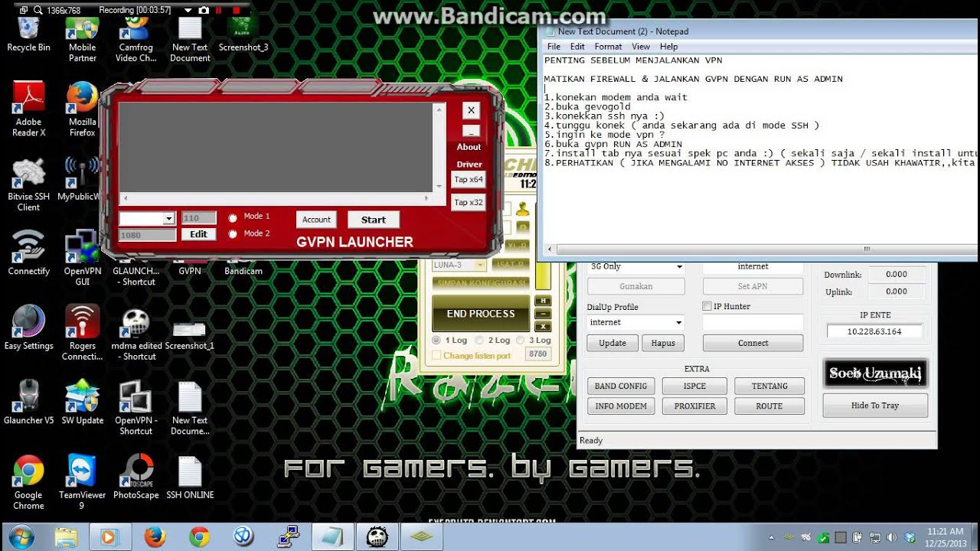Open PhotoScape desktop icon

[x=136, y=477]
